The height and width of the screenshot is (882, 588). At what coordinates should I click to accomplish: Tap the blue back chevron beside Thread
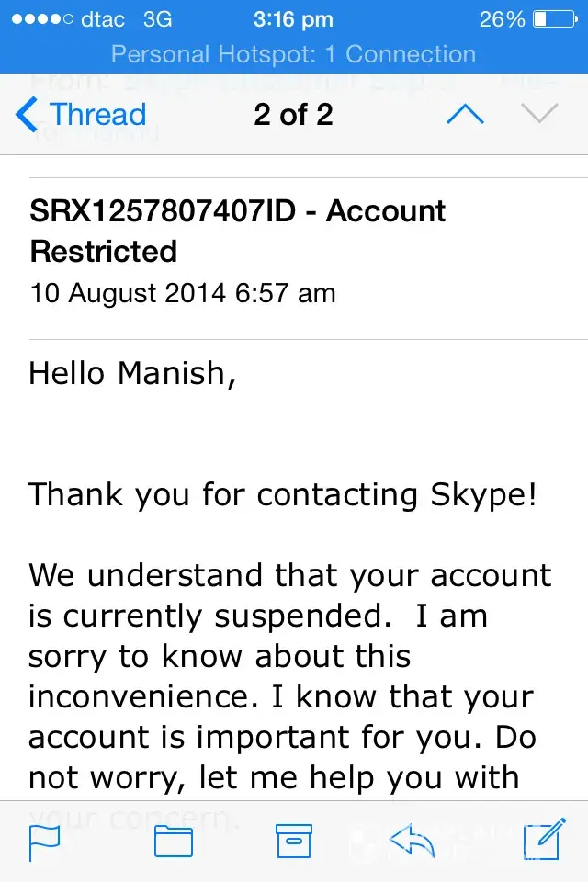point(27,115)
